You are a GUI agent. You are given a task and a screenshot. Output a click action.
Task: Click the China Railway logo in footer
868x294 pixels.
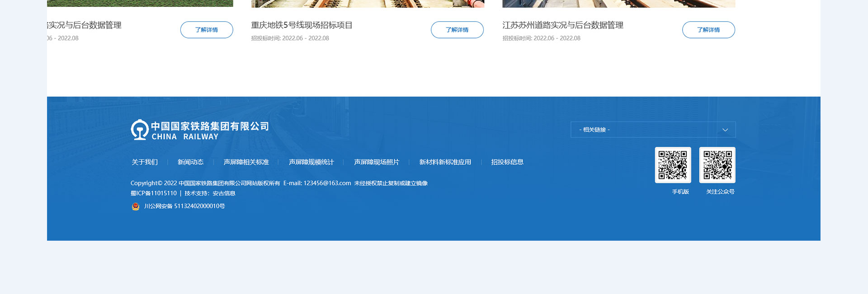tap(199, 130)
